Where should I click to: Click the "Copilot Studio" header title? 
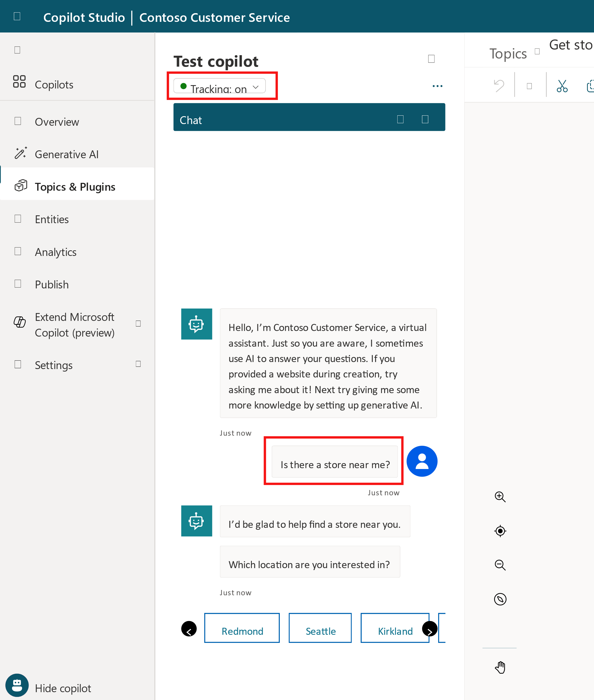[x=84, y=18]
